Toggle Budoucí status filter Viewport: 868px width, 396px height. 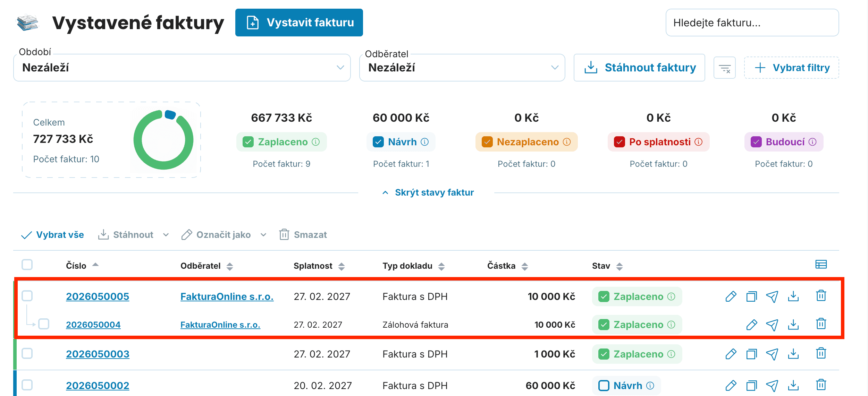tap(756, 142)
